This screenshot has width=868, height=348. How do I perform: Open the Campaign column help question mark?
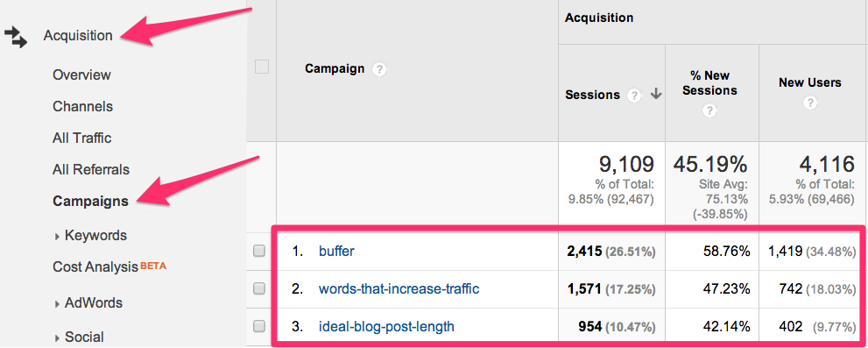379,69
